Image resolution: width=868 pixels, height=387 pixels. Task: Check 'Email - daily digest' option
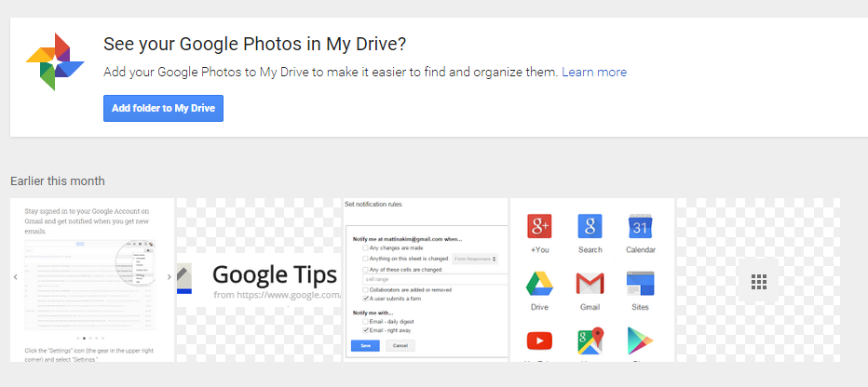pos(365,321)
